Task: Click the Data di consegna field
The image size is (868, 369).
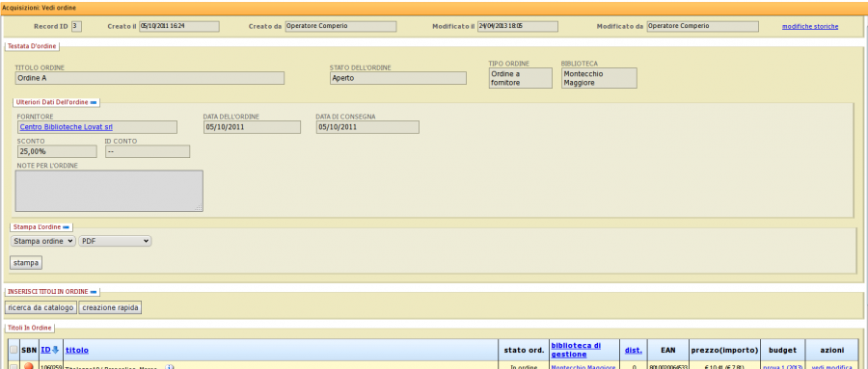Action: coord(367,127)
